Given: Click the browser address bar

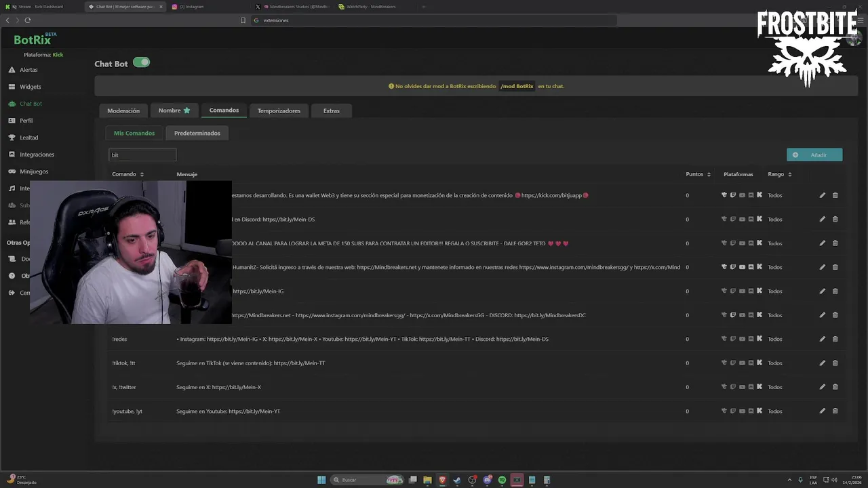Looking at the screenshot, I should click(434, 20).
